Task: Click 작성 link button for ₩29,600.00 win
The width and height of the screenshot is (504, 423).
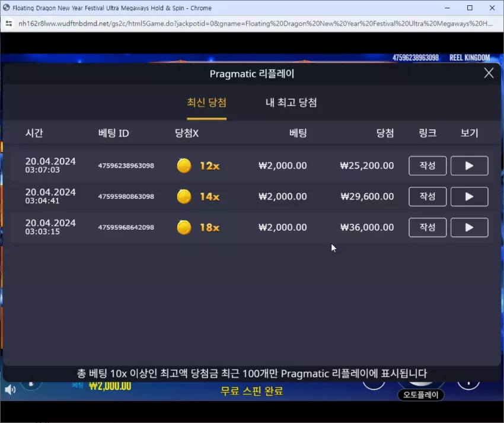Action: [x=428, y=196]
